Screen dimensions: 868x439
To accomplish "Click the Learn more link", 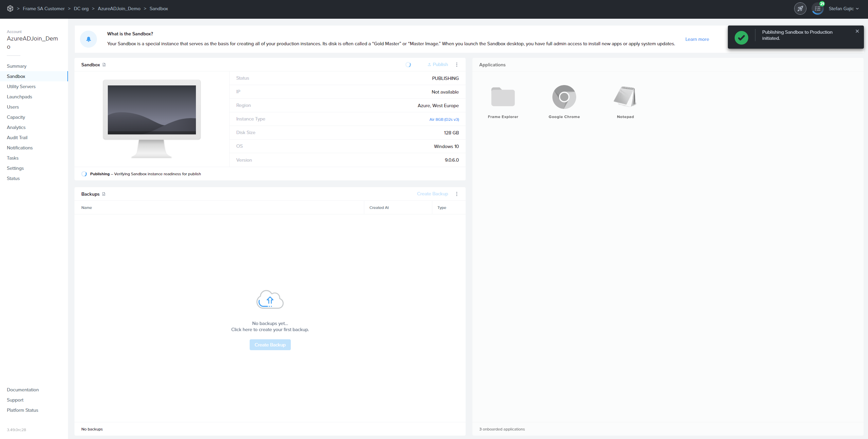I will click(x=697, y=39).
